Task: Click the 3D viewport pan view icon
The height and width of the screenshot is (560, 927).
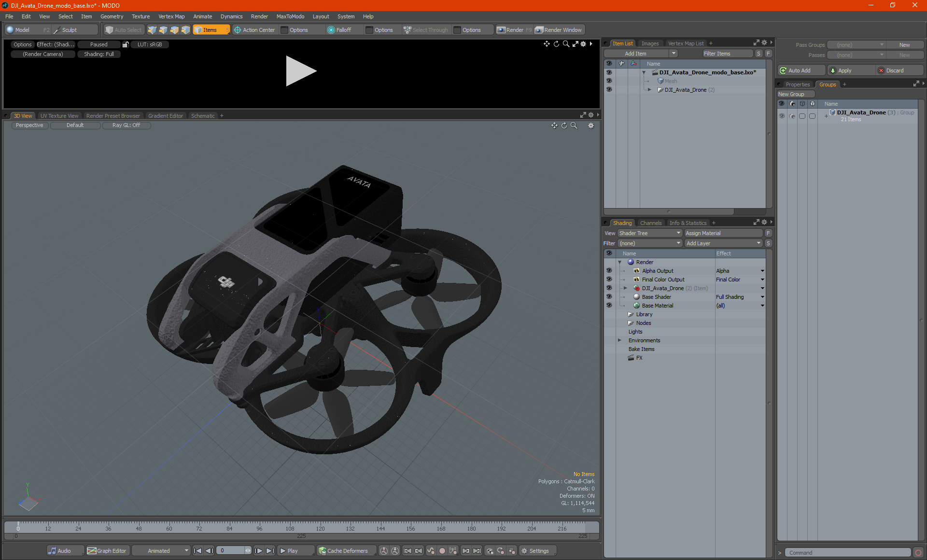Action: 554,126
